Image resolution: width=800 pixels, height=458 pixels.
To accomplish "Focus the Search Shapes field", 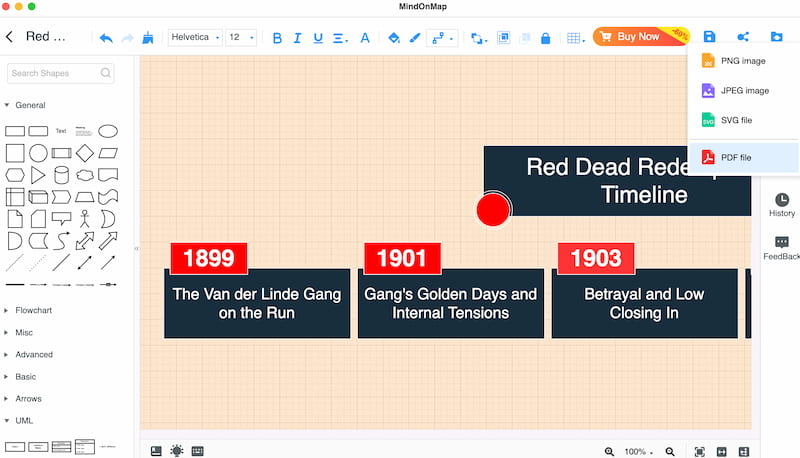I will (x=60, y=73).
